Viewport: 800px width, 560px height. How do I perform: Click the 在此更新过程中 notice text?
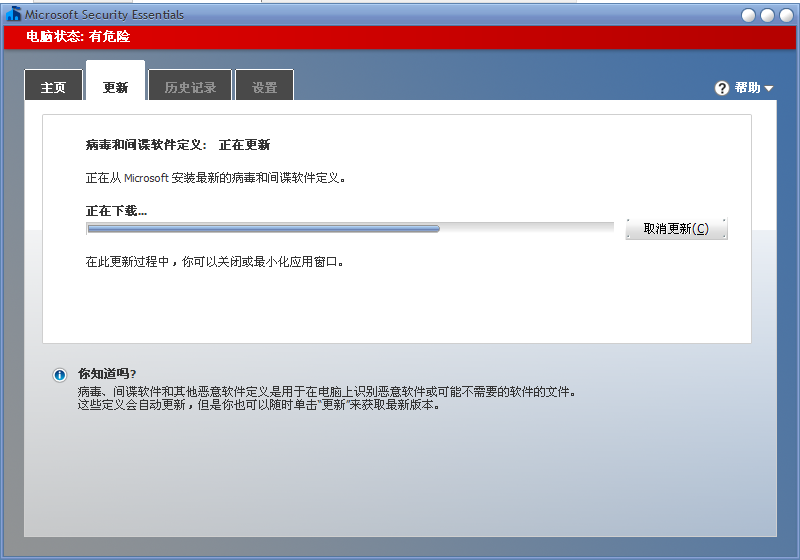tap(214, 262)
